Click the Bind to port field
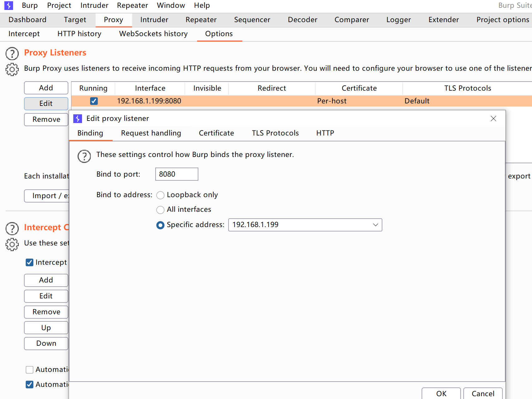532x399 pixels. (x=177, y=174)
